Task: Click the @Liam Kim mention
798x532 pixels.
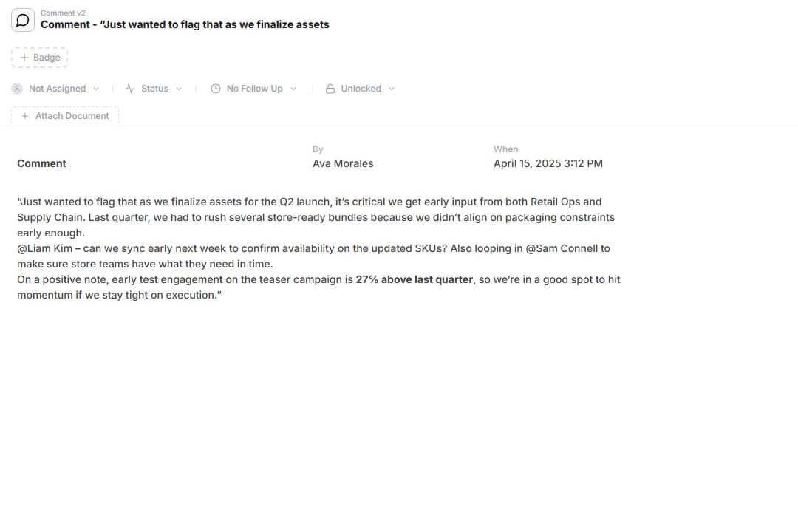Action: click(x=45, y=248)
